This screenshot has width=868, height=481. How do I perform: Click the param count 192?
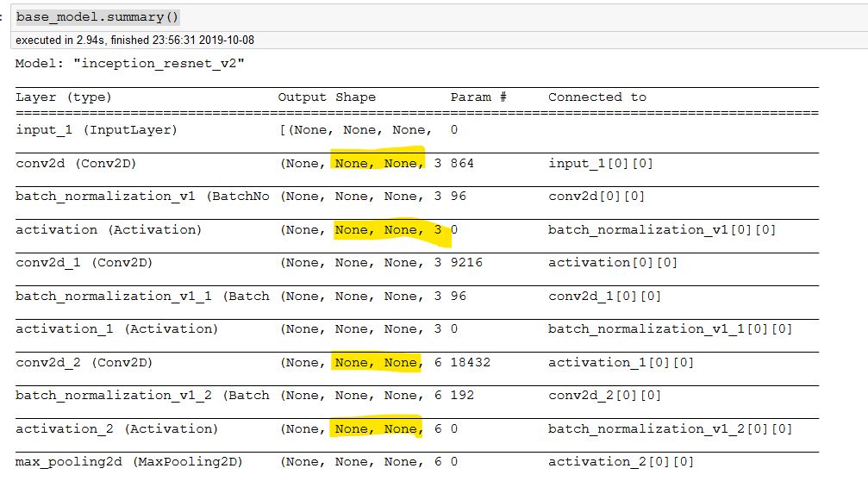pyautogui.click(x=462, y=395)
